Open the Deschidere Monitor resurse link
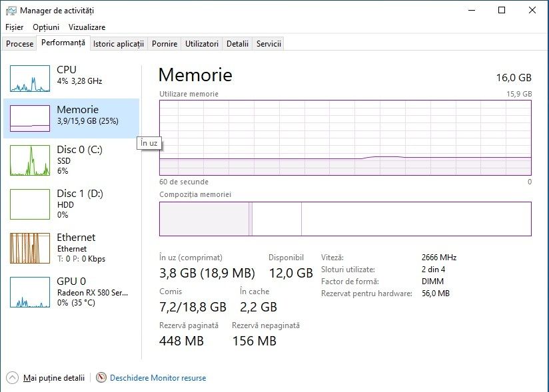The width and height of the screenshot is (549, 392). point(158,378)
